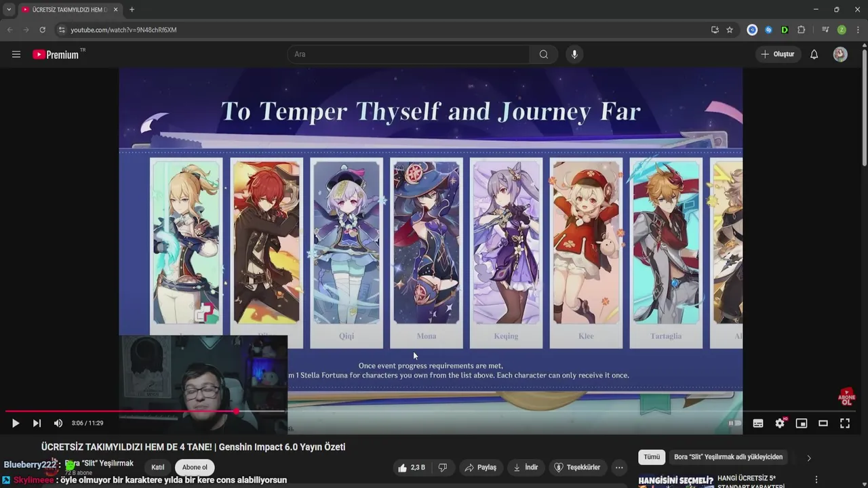Select the Bora Slit uploader chip

click(728, 457)
